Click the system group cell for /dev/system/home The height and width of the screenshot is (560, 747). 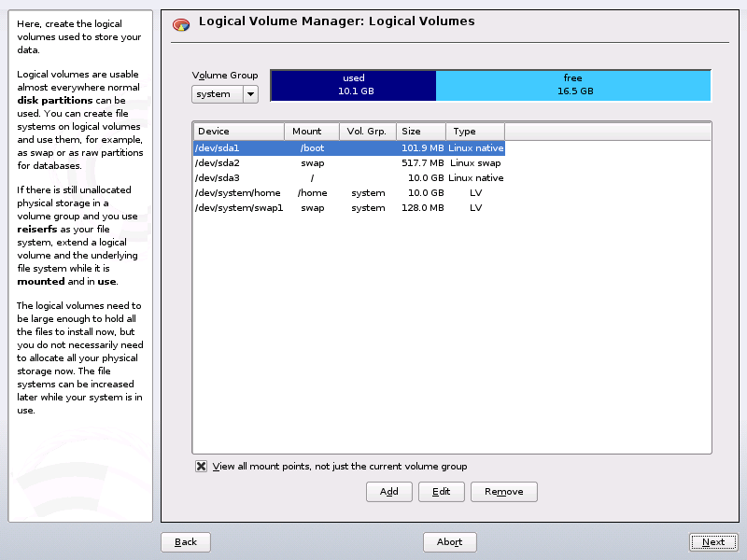pyautogui.click(x=368, y=193)
